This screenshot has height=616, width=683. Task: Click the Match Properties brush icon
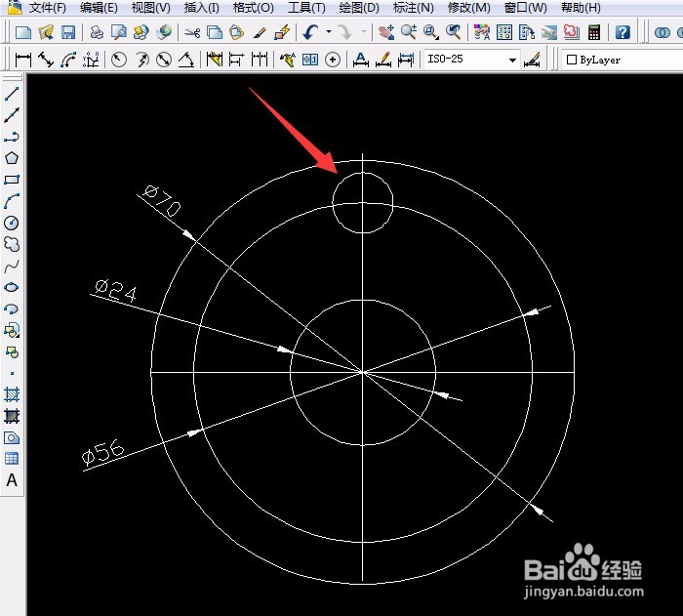[261, 32]
